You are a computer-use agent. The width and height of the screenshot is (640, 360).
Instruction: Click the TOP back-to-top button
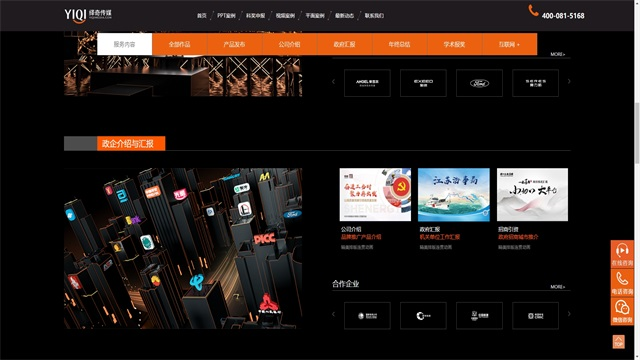pyautogui.click(x=618, y=342)
